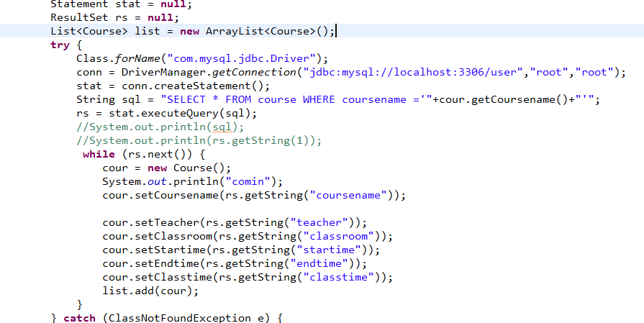The height and width of the screenshot is (323, 644).
Task: Click 'Statement stat = null;' line
Action: click(x=121, y=4)
